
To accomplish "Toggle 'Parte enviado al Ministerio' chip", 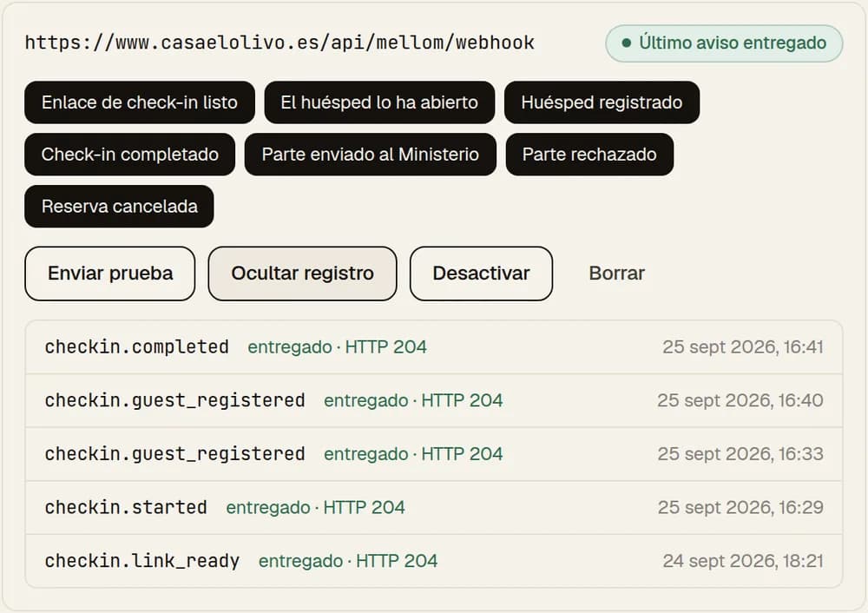I will 371,155.
